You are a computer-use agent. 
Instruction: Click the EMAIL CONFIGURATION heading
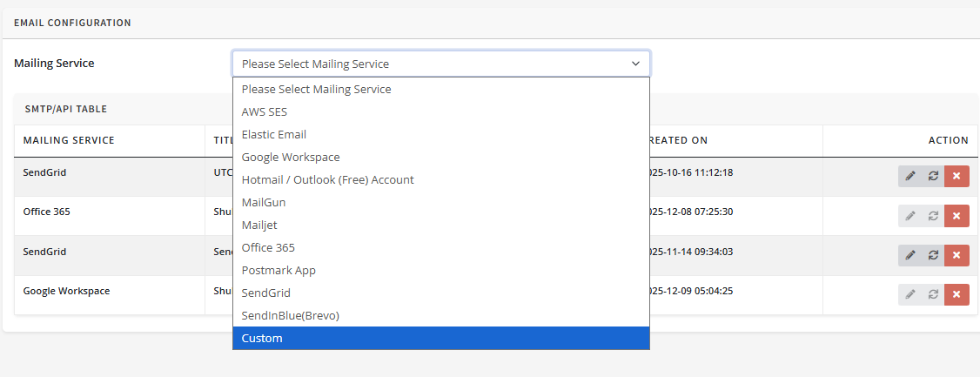tap(72, 24)
